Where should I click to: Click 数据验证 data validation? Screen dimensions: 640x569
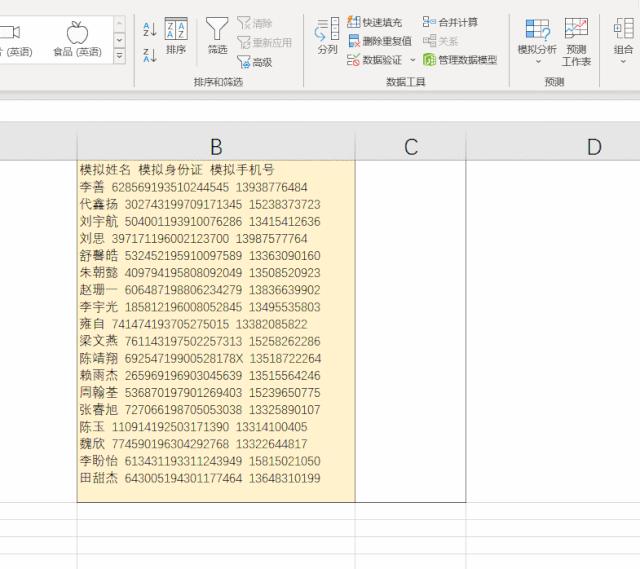(375, 60)
